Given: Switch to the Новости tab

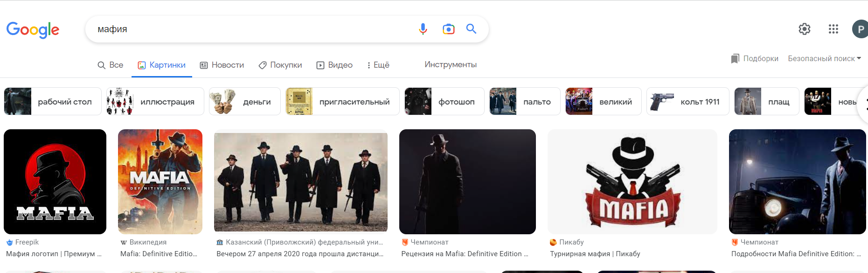Looking at the screenshot, I should click(222, 65).
